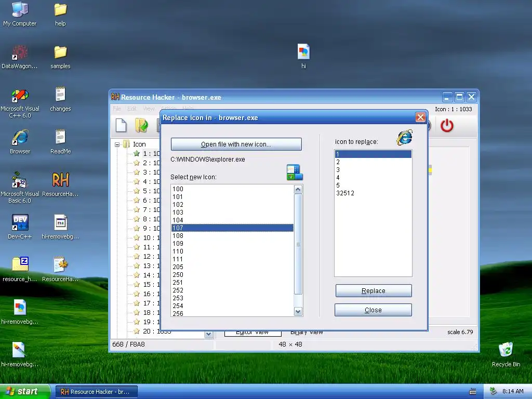Viewport: 532px width, 399px height.
Task: Open the View menu in Resource Hacker
Action: (x=149, y=109)
